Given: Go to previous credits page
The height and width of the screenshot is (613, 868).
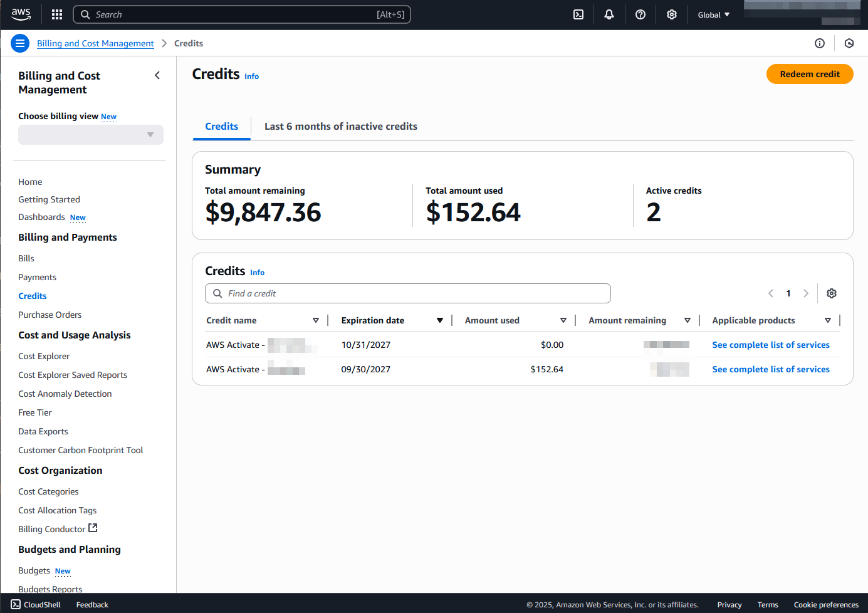Looking at the screenshot, I should click(771, 293).
